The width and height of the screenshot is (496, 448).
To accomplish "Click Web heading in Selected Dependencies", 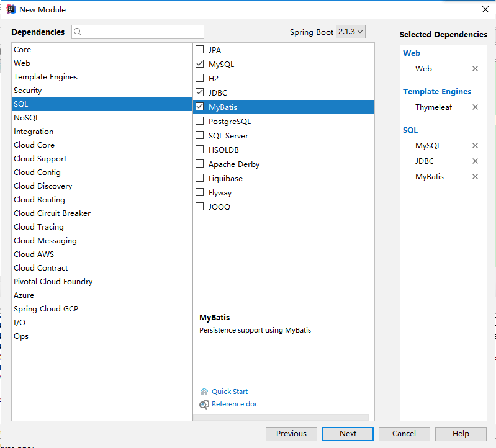I will (411, 53).
